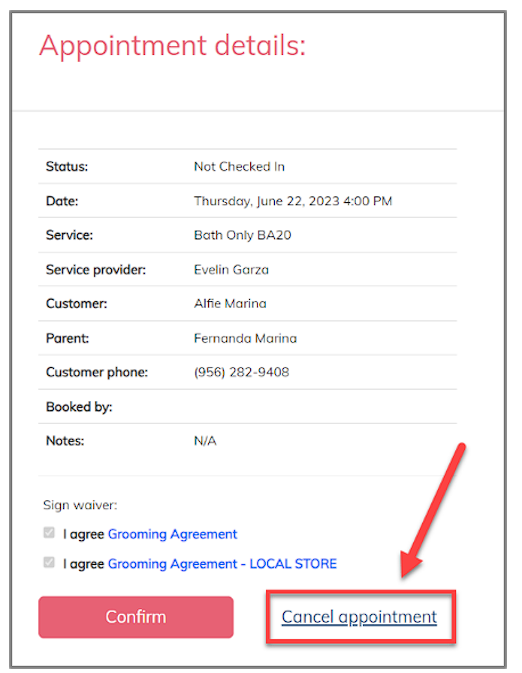Click service provider name Evelin Garza
This screenshot has width=522, height=673.
pos(231,270)
